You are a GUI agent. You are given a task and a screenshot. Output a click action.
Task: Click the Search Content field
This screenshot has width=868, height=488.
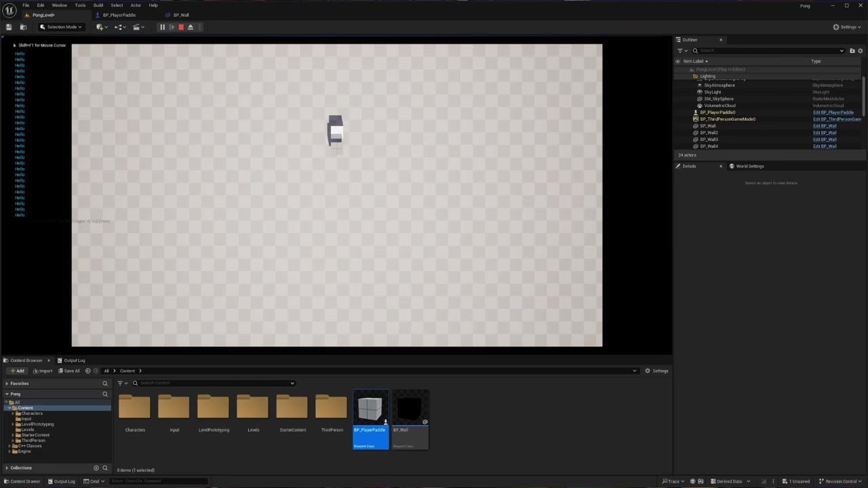214,383
